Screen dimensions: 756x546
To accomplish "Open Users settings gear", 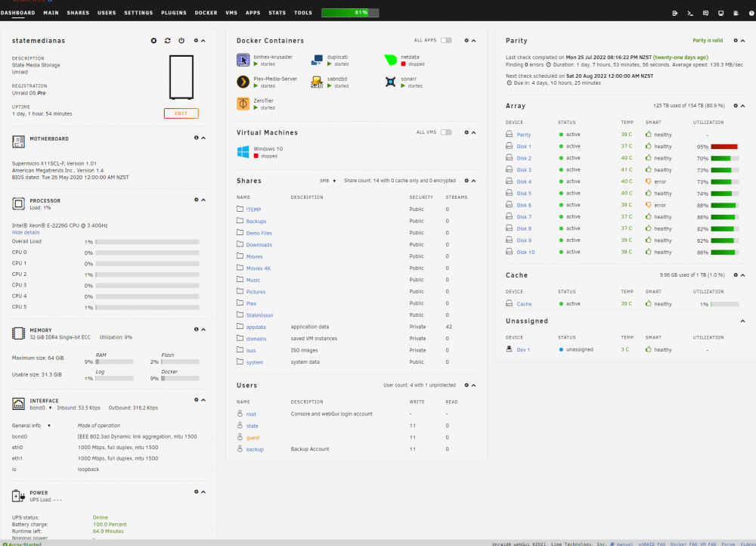I will click(x=466, y=385).
